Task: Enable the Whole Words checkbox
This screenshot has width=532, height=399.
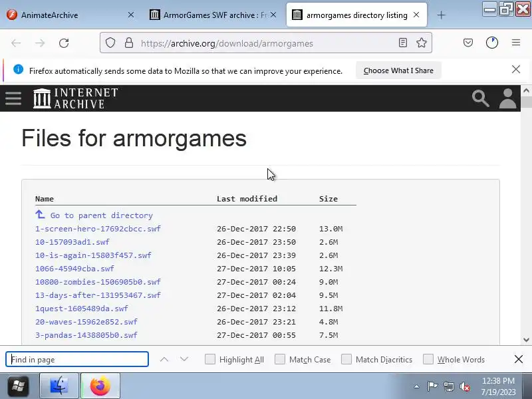Action: pyautogui.click(x=428, y=359)
